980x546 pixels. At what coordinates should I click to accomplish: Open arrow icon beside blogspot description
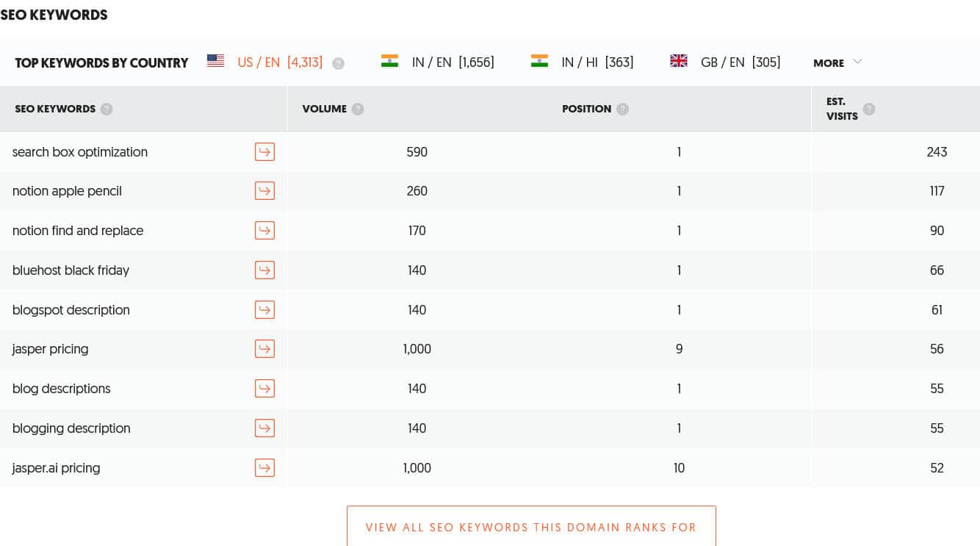264,310
